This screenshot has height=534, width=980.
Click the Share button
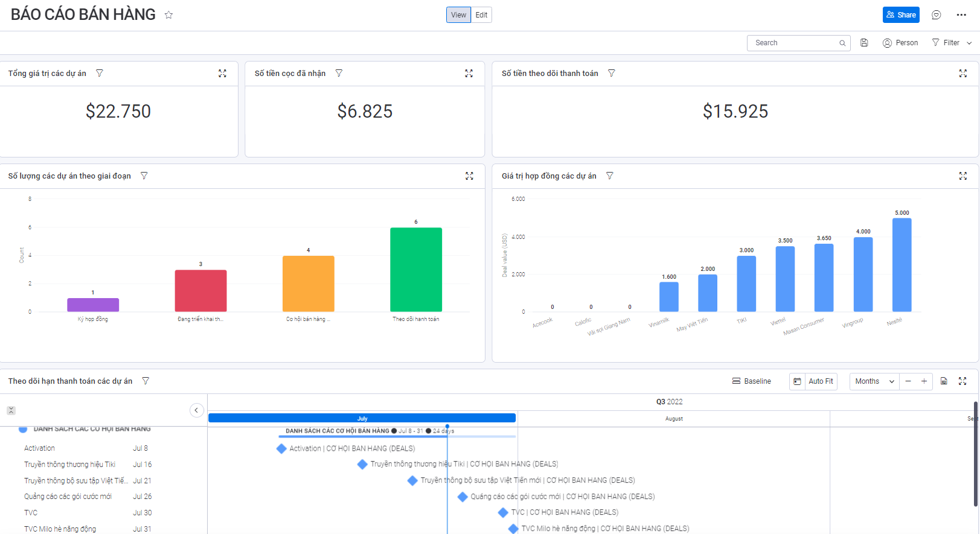tap(900, 15)
